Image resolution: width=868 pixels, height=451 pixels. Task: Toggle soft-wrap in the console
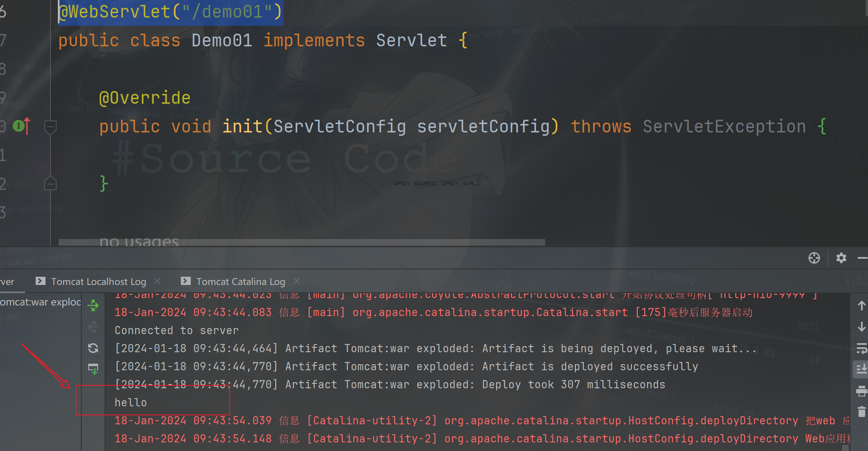click(861, 348)
